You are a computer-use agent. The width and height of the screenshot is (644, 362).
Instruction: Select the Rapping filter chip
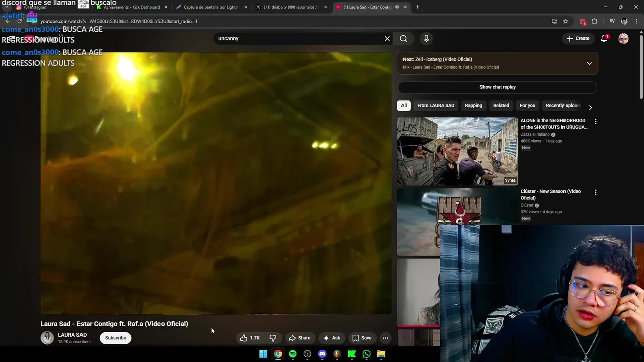point(473,105)
